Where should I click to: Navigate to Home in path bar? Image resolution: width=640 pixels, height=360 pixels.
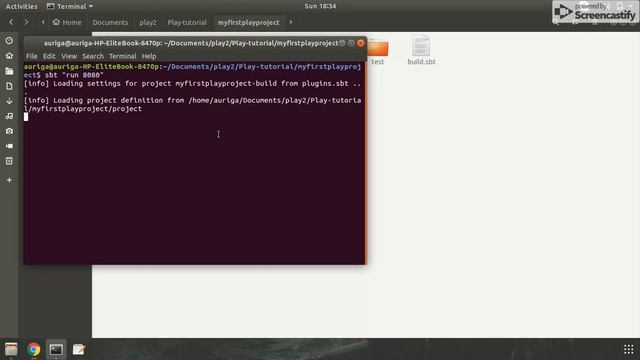tap(67, 22)
